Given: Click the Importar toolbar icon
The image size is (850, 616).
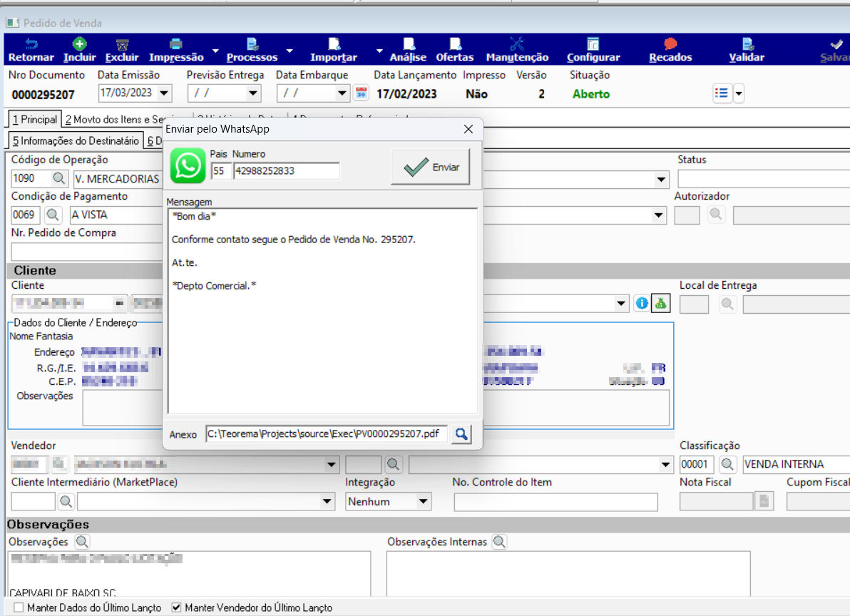Looking at the screenshot, I should pyautogui.click(x=334, y=44).
